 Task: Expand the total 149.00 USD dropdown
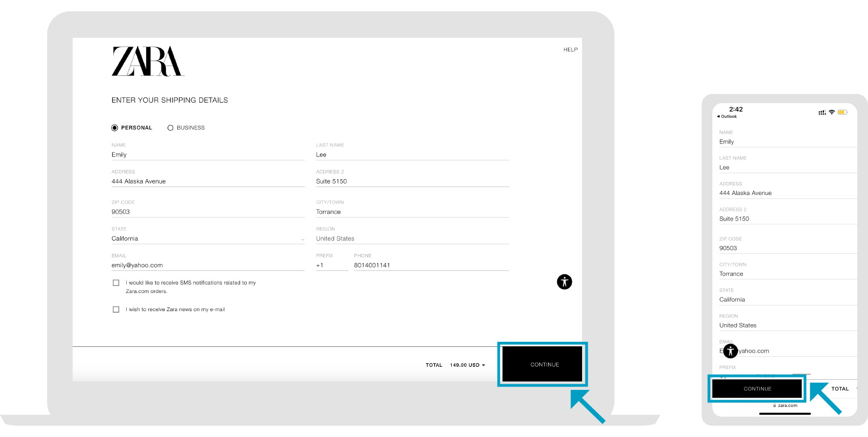[468, 365]
